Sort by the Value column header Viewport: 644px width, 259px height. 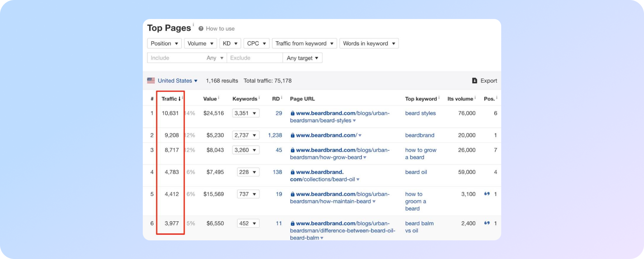[x=210, y=99]
